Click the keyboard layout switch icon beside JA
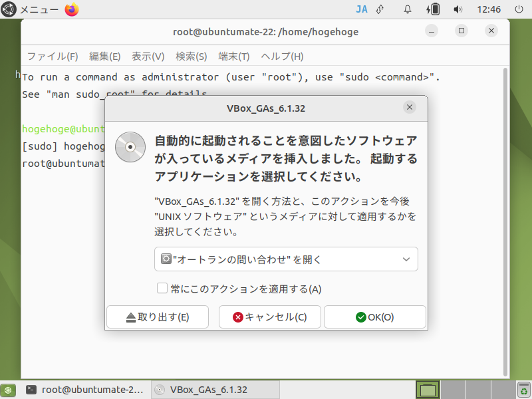532x399 pixels. coord(379,9)
